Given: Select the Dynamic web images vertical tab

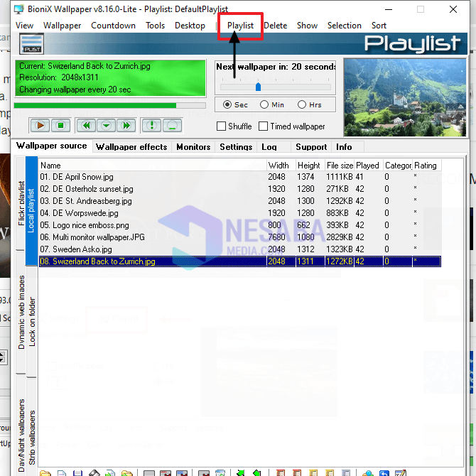Looking at the screenshot, I should [21, 312].
